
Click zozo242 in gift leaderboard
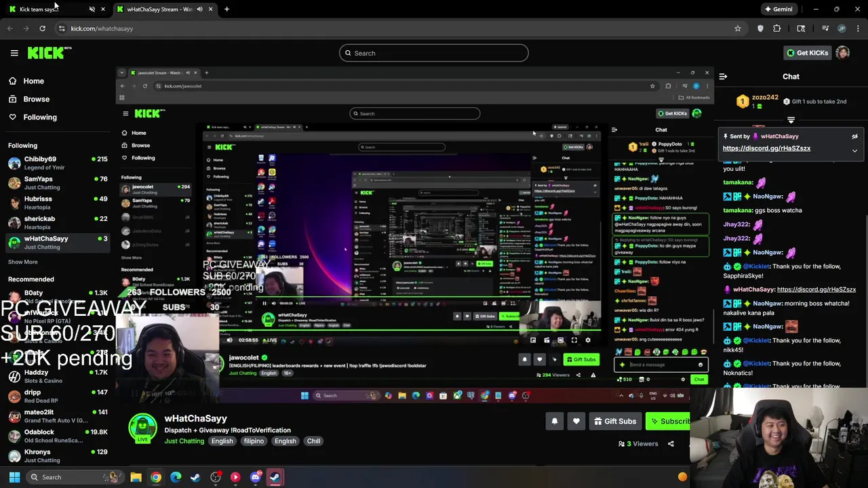pyautogui.click(x=764, y=98)
